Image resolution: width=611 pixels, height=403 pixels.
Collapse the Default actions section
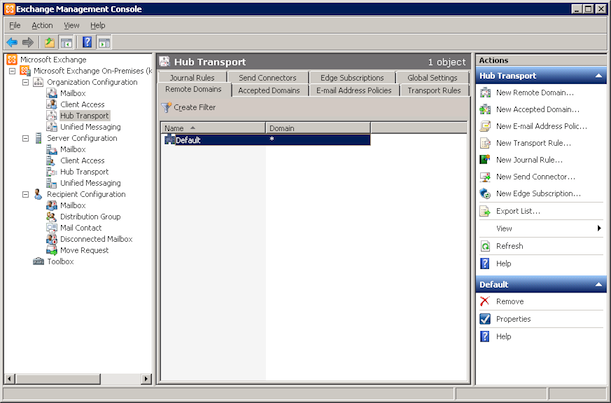(599, 285)
